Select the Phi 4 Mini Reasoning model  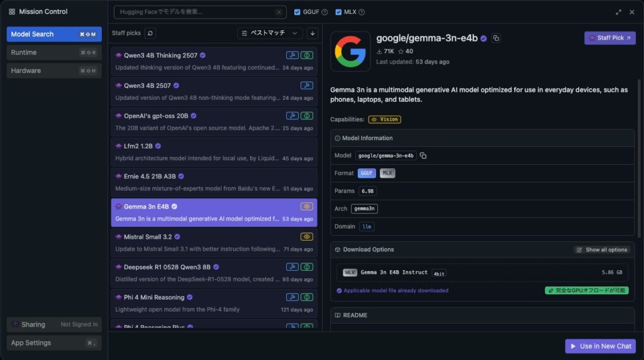coord(214,303)
